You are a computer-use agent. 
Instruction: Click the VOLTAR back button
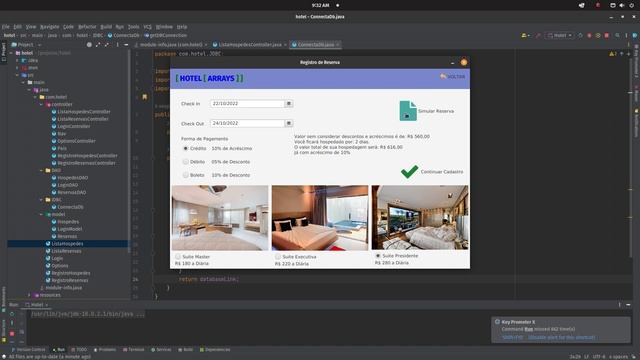point(452,77)
